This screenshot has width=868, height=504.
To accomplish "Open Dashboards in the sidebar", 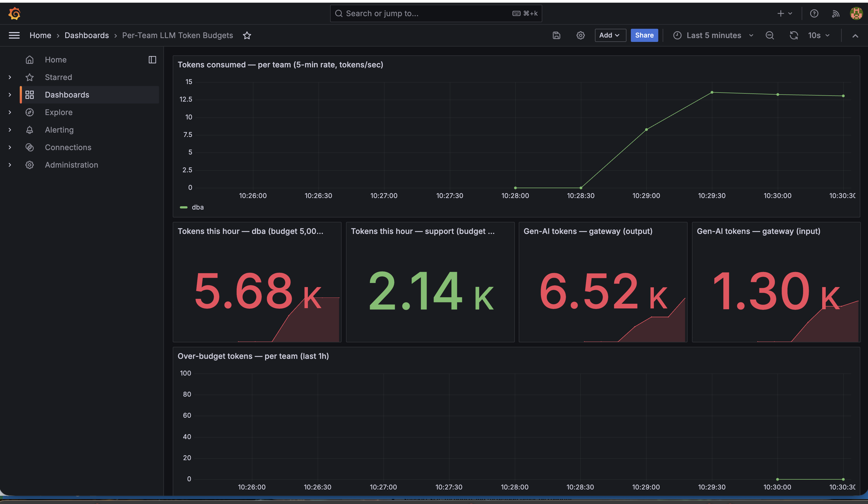I will click(67, 94).
